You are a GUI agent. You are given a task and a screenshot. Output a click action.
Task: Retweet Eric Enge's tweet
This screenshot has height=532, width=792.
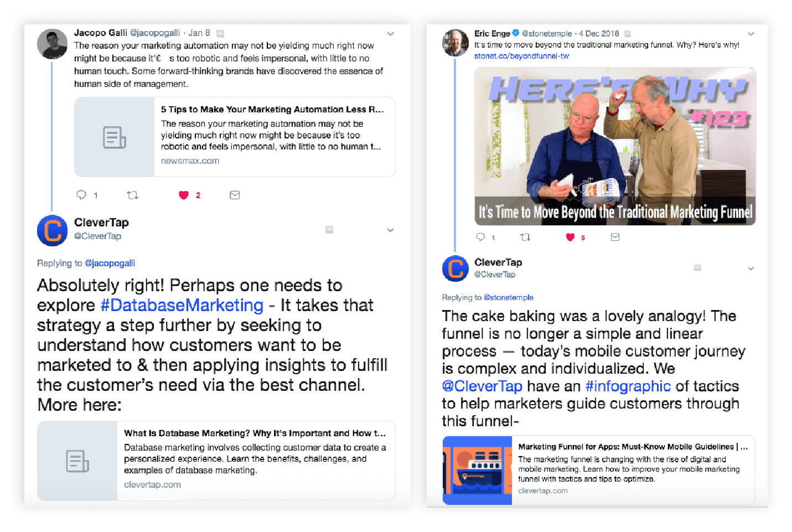(525, 237)
